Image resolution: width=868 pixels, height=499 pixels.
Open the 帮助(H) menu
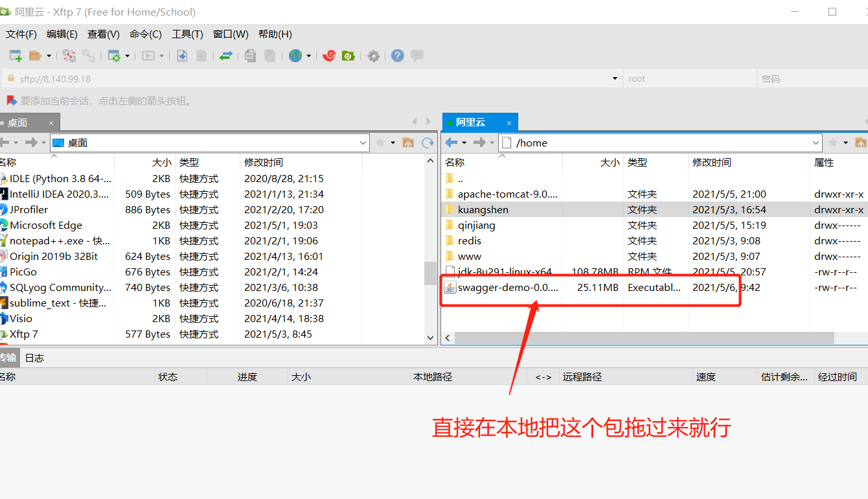pyautogui.click(x=275, y=34)
